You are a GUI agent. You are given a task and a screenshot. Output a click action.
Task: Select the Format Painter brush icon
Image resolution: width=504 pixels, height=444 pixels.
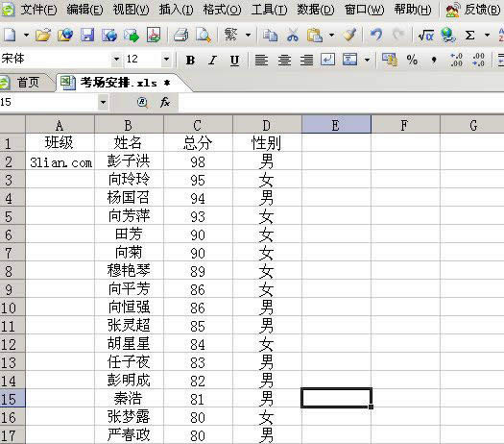pos(349,35)
